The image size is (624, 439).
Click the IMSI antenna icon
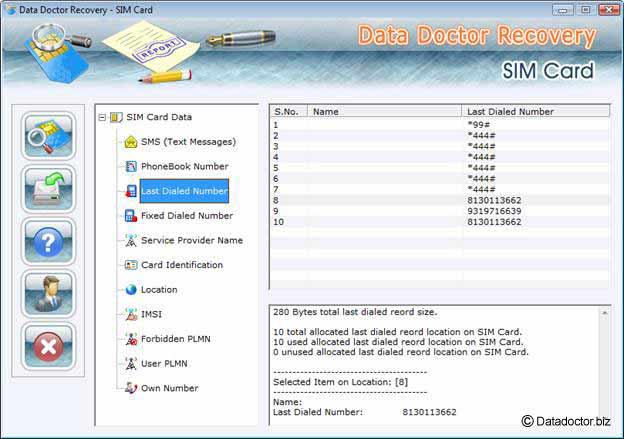[131, 314]
